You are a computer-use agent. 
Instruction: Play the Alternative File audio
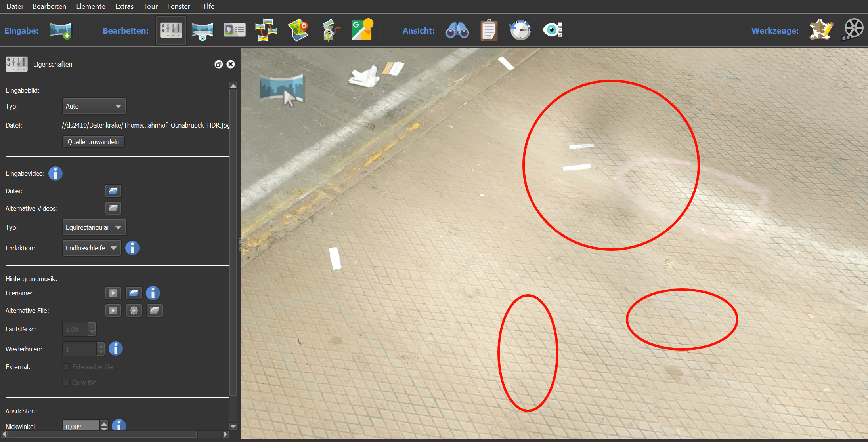(x=113, y=311)
